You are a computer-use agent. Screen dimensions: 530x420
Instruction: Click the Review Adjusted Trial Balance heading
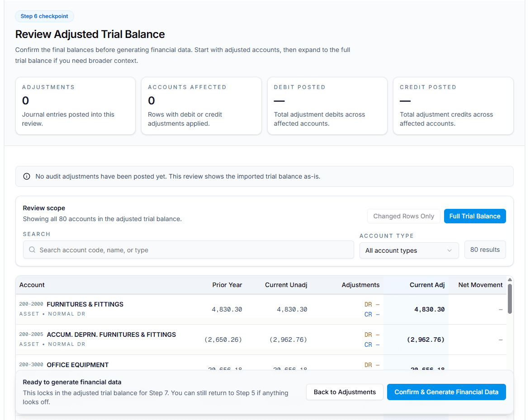[x=90, y=34]
